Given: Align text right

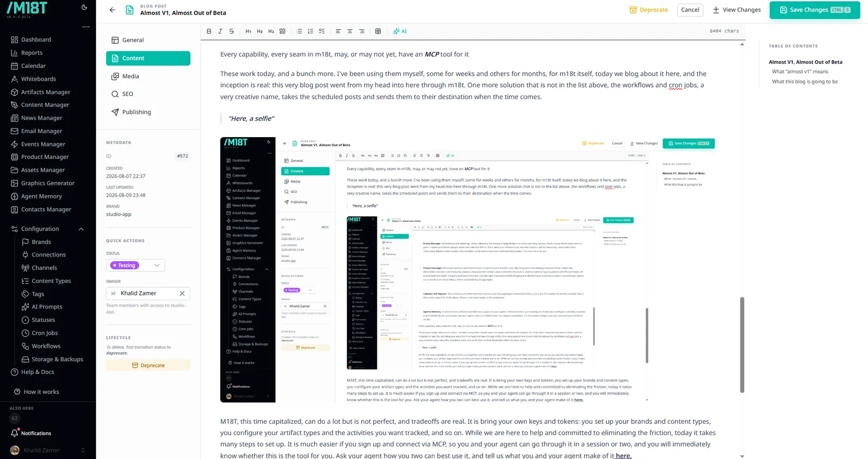Looking at the screenshot, I should pos(362,31).
